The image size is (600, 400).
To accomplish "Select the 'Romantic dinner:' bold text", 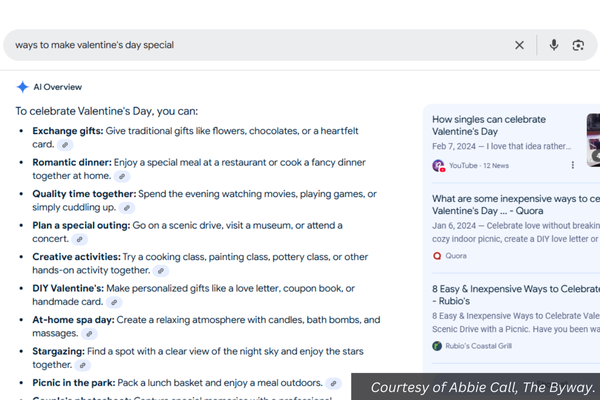I will (x=72, y=162).
